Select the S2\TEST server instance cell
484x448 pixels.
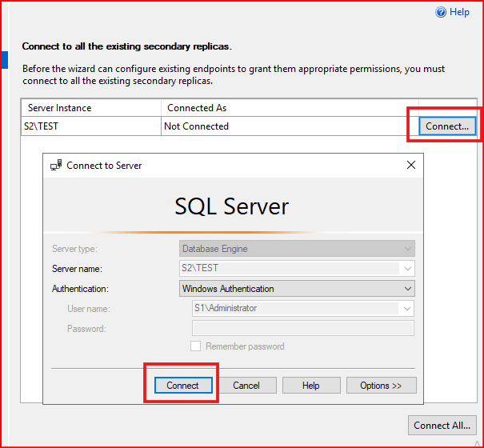[91, 126]
